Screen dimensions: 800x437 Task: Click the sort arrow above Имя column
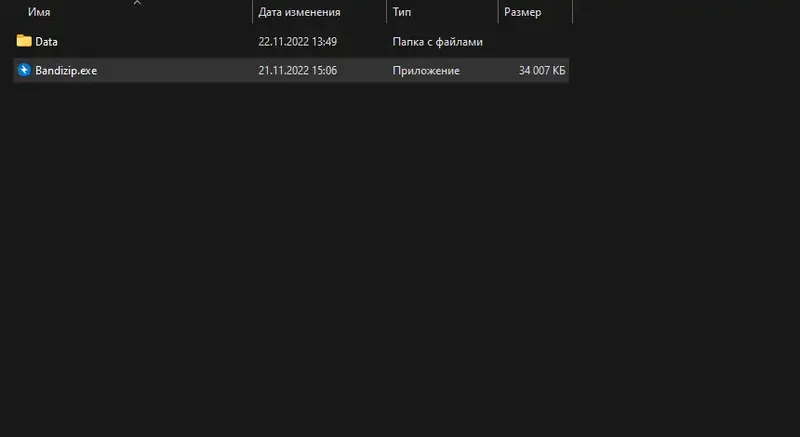coord(137,3)
